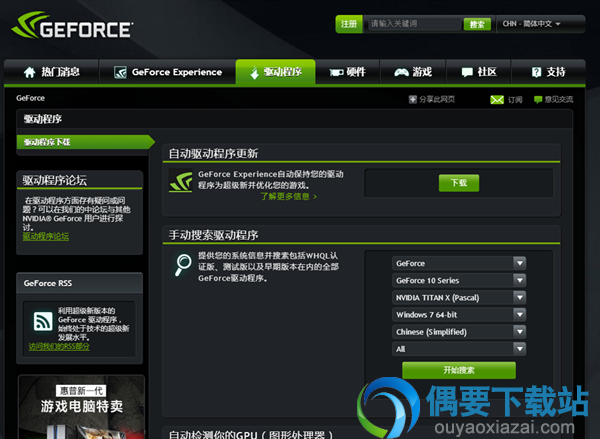Image resolution: width=600 pixels, height=439 pixels.
Task: Click the green 注册 button
Action: (x=349, y=24)
